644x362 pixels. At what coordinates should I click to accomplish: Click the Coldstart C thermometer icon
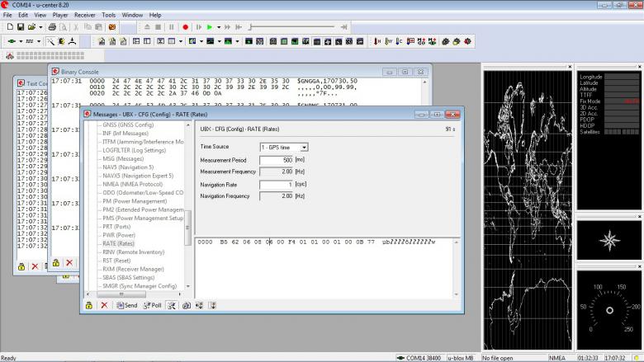coord(399,41)
